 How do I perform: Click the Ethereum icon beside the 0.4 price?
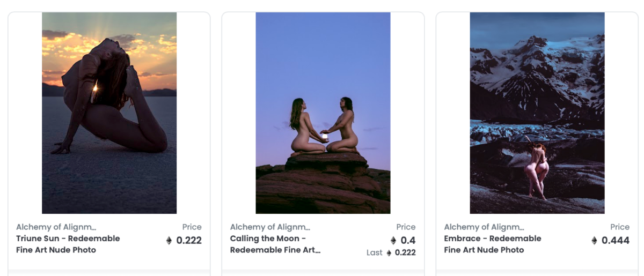393,241
